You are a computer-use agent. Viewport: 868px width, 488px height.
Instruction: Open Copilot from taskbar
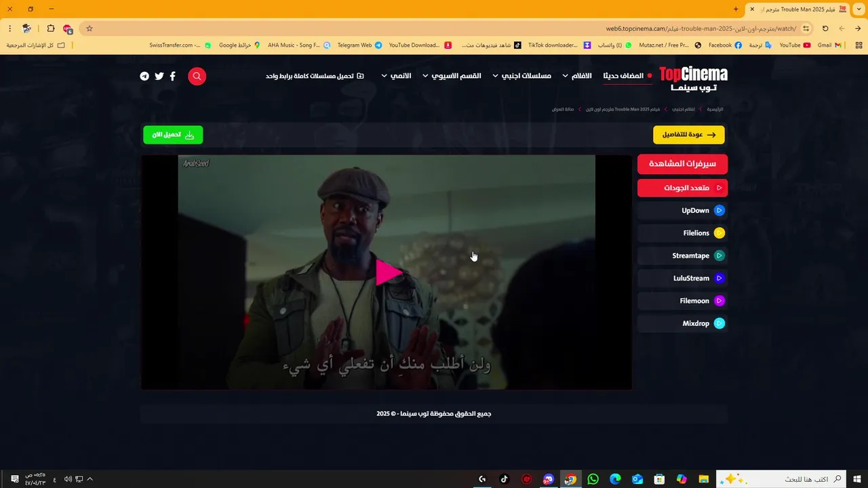682,479
